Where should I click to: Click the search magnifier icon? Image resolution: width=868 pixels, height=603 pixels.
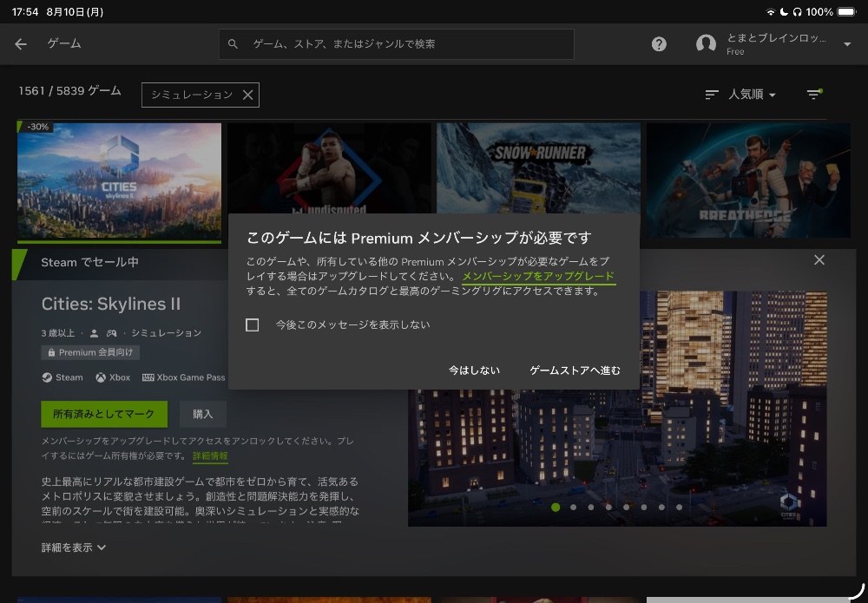click(233, 43)
